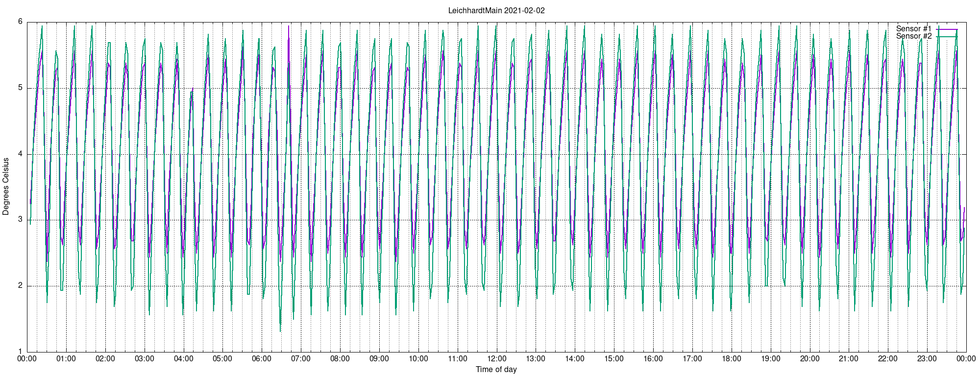Click the green Sensor #2 legend line

tap(947, 36)
